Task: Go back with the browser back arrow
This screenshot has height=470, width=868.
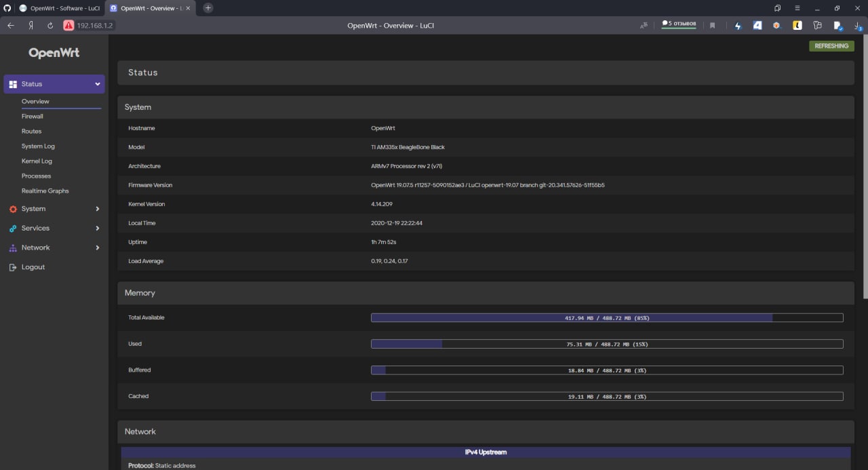Action: tap(11, 25)
